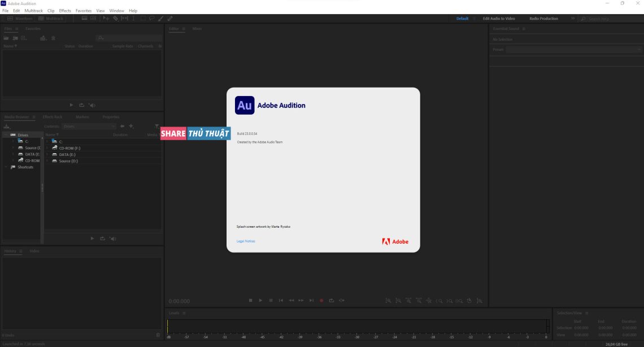
Task: Toggle Loop Playback in the transport bar
Action: (x=331, y=300)
